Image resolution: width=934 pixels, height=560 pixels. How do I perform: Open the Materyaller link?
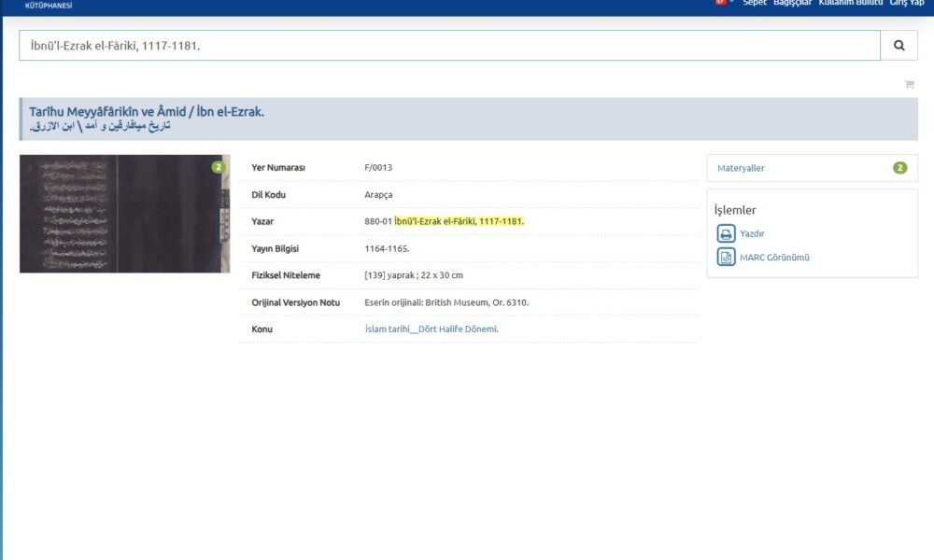(741, 168)
